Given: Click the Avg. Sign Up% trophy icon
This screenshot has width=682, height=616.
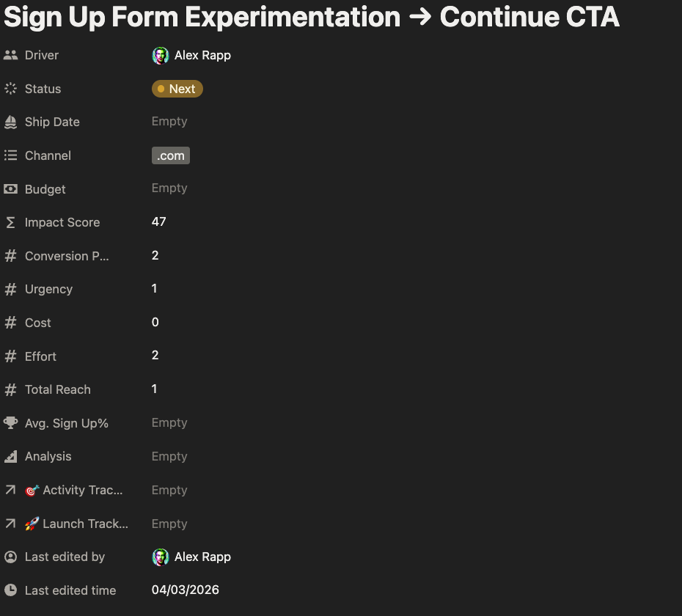Looking at the screenshot, I should (x=10, y=423).
